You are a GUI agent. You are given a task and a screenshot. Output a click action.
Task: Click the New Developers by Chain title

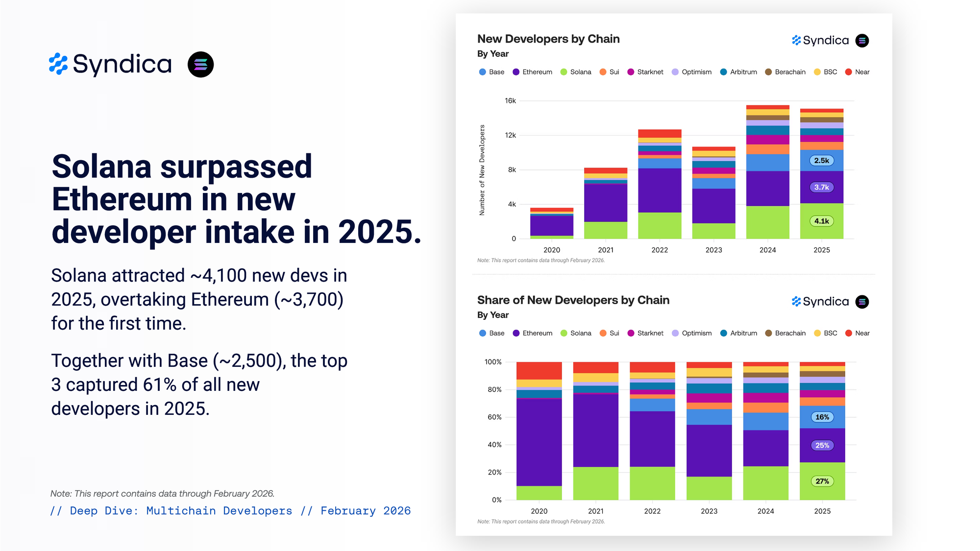coord(548,39)
